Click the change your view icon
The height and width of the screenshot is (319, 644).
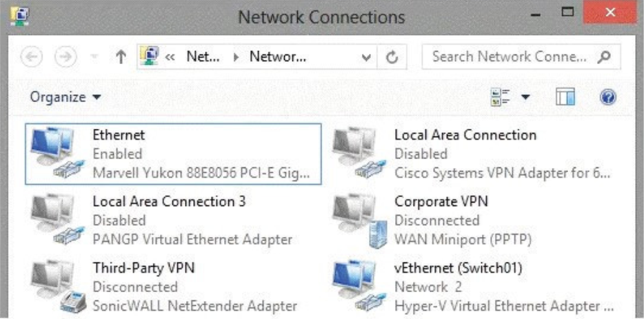[501, 97]
